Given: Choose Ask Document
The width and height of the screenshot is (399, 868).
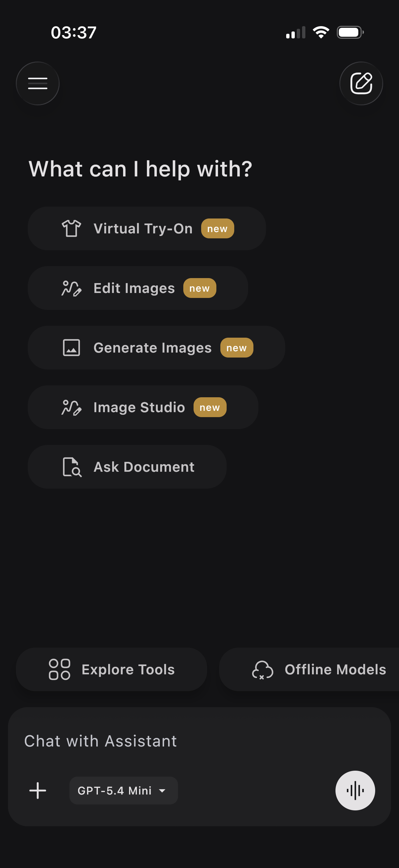Looking at the screenshot, I should [x=127, y=467].
